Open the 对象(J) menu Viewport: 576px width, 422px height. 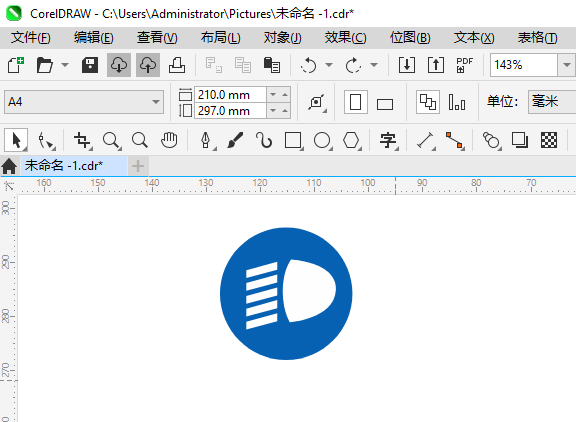tap(282, 37)
